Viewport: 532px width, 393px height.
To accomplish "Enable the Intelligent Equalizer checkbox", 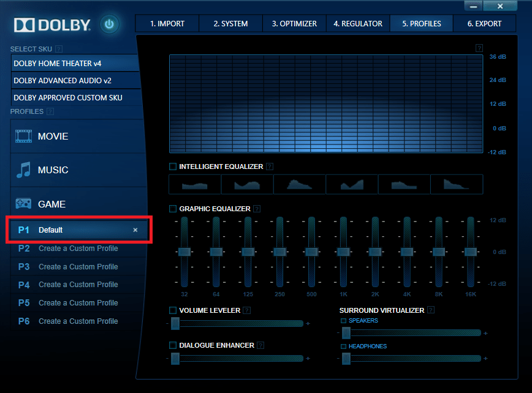I will click(x=172, y=166).
